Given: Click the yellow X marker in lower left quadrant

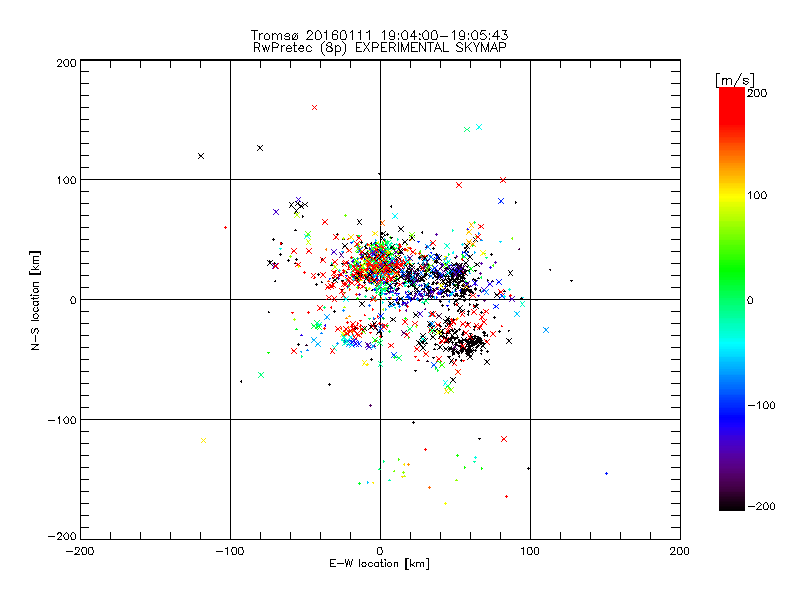Looking at the screenshot, I should (204, 440).
